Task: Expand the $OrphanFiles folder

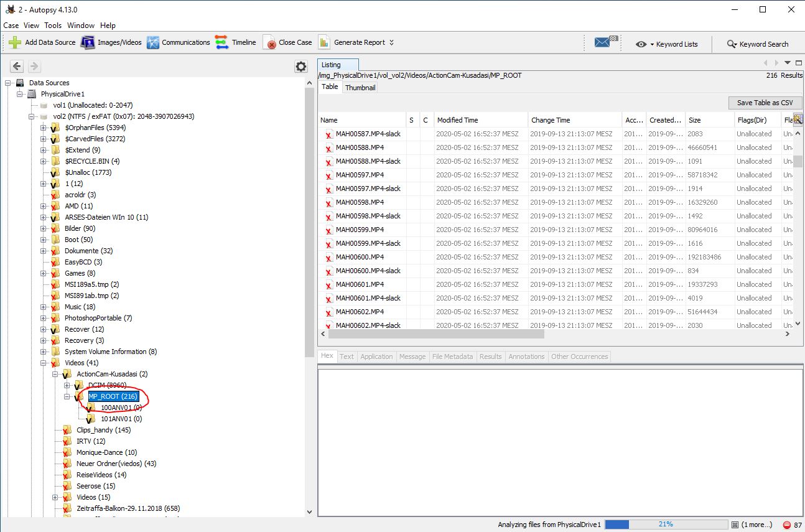Action: [44, 128]
